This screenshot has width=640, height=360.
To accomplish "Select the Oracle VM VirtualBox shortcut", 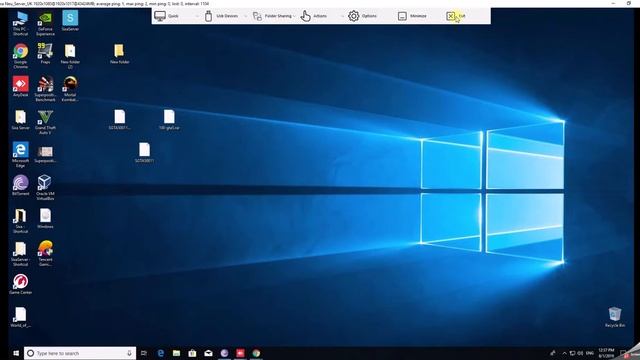I will tap(45, 187).
